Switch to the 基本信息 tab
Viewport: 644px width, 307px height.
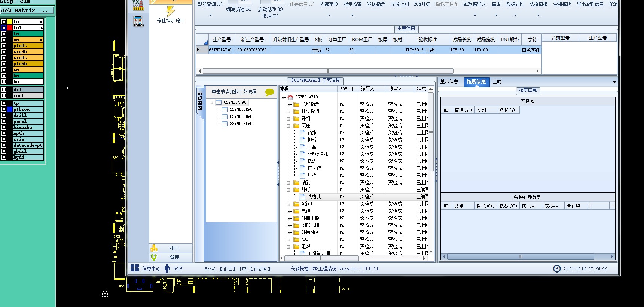pyautogui.click(x=449, y=82)
